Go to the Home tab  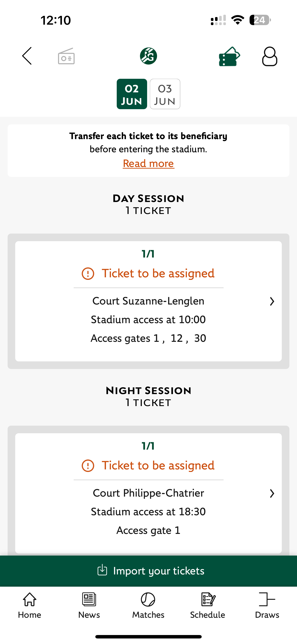[29, 606]
